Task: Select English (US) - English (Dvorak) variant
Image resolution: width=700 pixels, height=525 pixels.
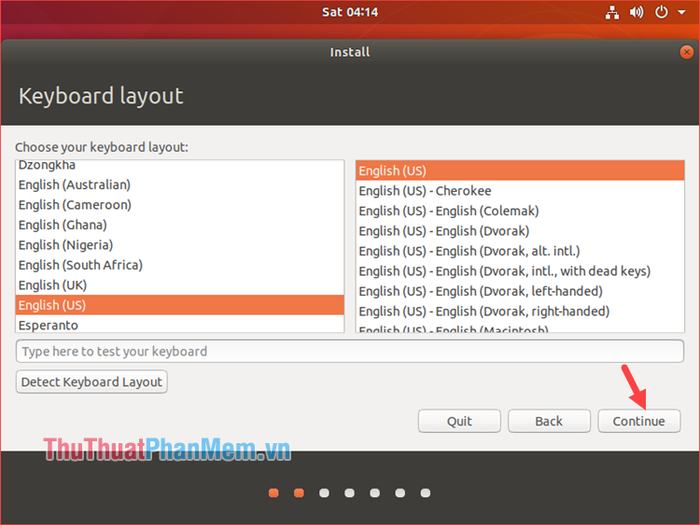Action: pyautogui.click(x=520, y=231)
